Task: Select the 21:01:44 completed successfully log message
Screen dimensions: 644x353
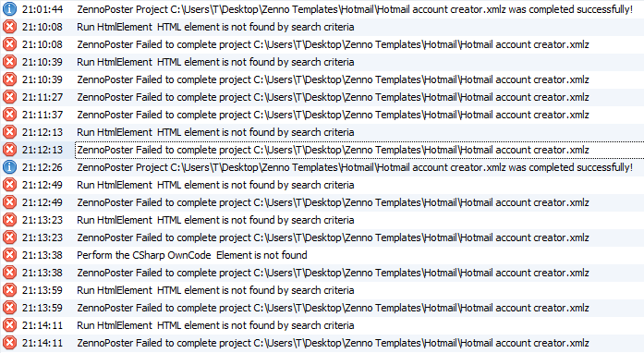Action: [x=355, y=9]
